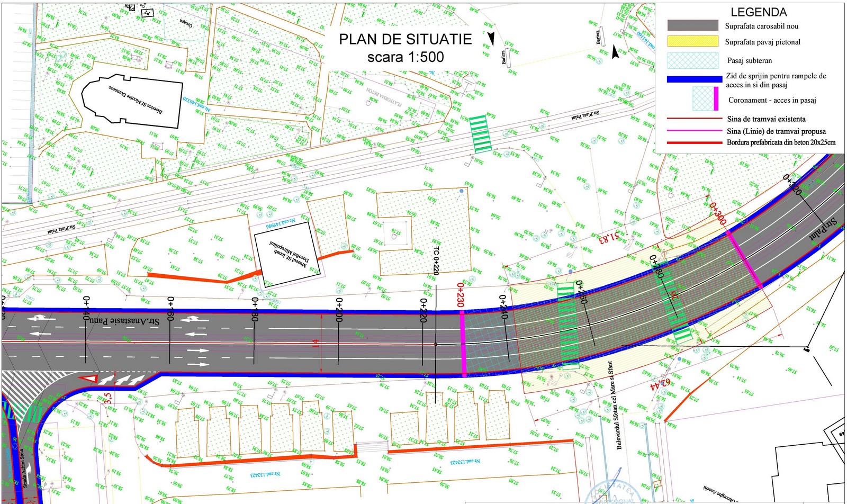Screen dimensions: 847x504
Task: Click the black north arrow near Bariera
Action: (615, 52)
